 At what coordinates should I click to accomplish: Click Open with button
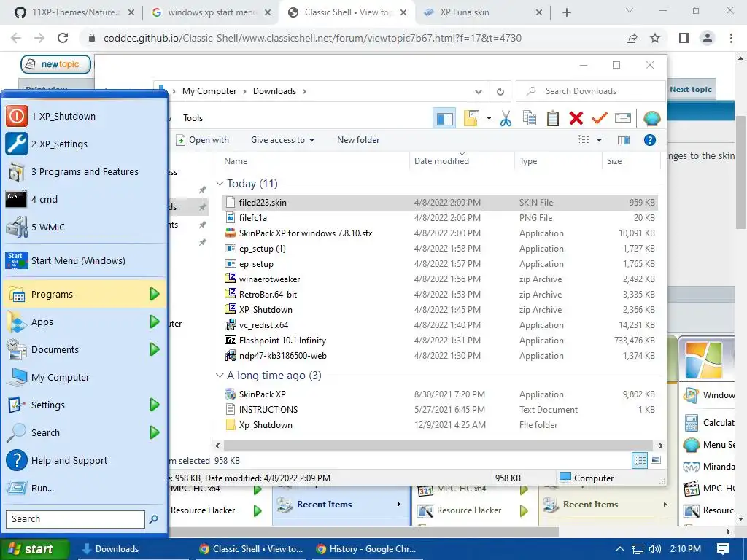click(203, 140)
